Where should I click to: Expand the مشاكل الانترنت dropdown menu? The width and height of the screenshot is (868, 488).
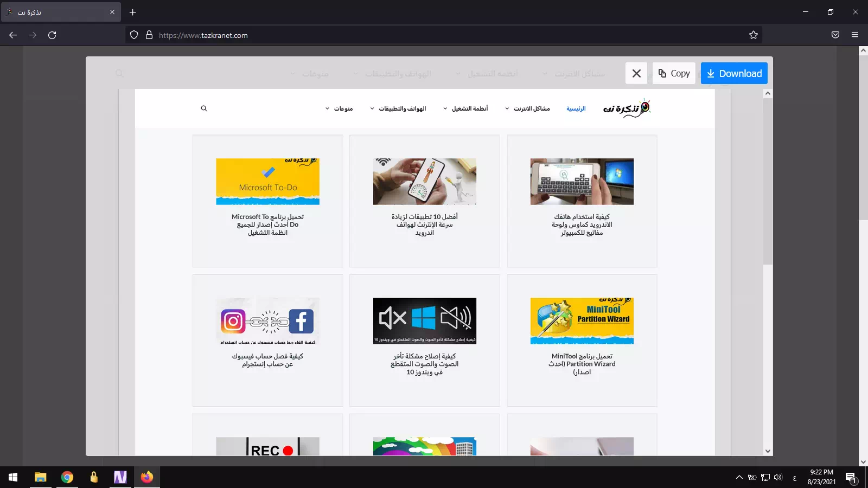(x=528, y=109)
